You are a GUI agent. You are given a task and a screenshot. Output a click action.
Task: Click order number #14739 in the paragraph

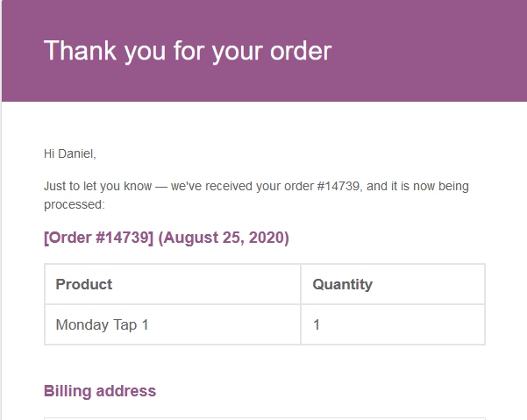pos(338,186)
